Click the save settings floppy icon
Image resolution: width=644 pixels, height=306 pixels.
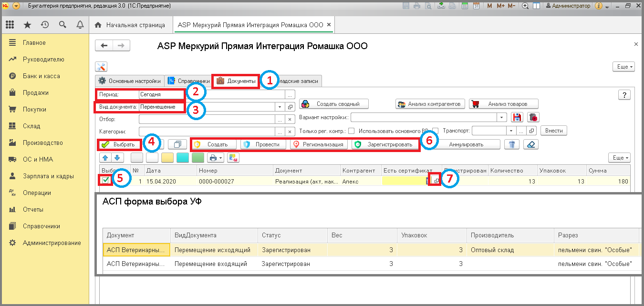pos(516,117)
